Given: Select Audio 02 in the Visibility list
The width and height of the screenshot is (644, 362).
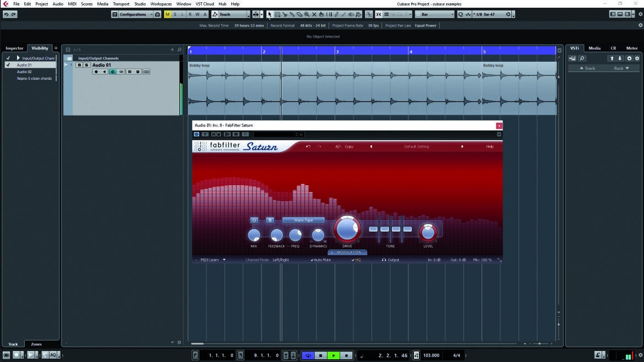Looking at the screenshot, I should [24, 72].
